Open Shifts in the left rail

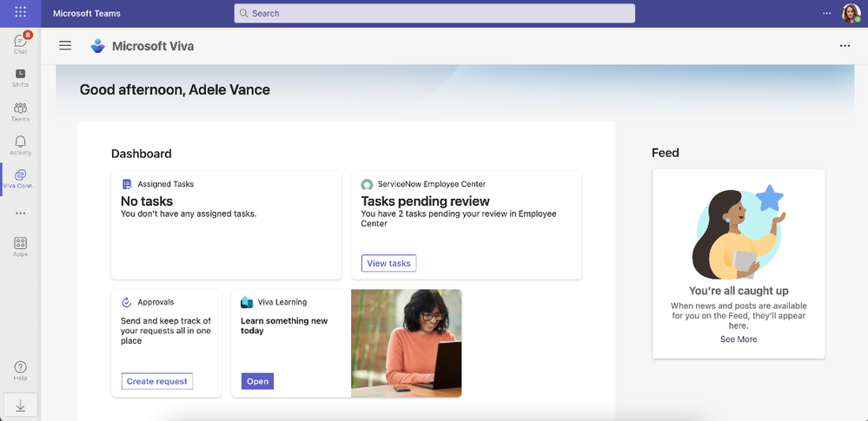(x=21, y=78)
